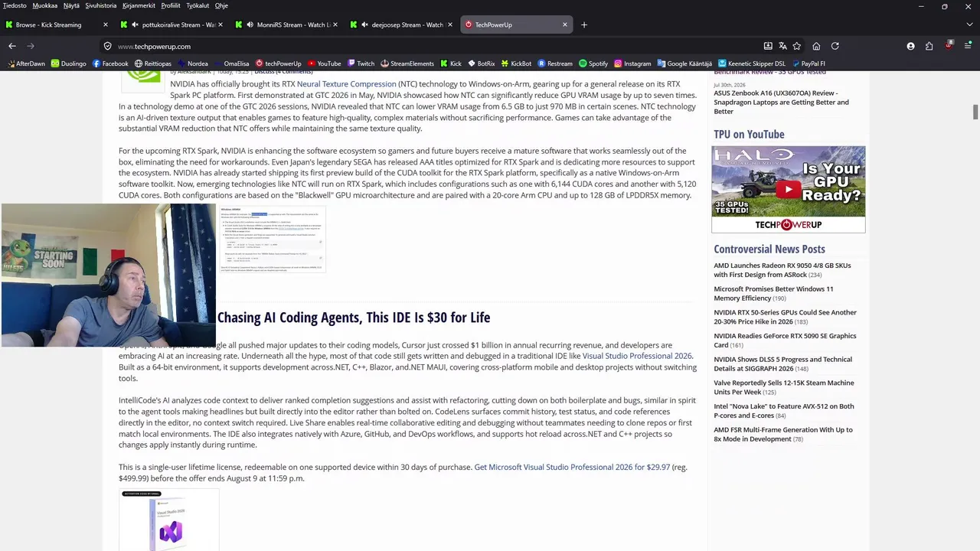The image size is (980, 551).
Task: Open the KickBot bookmark
Action: [x=516, y=64]
